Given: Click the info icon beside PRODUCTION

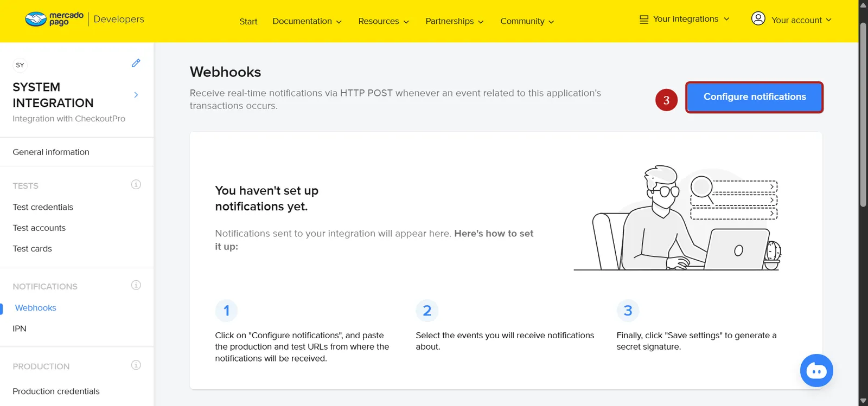Looking at the screenshot, I should coord(136,365).
